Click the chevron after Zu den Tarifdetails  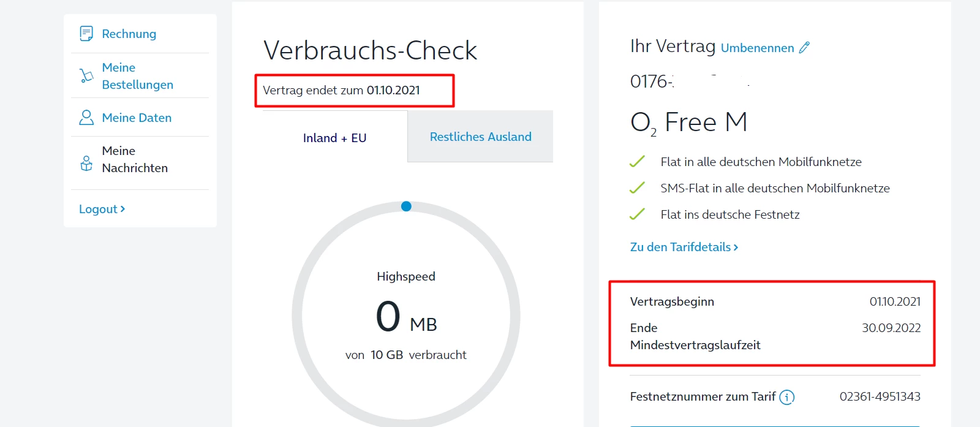[736, 247]
